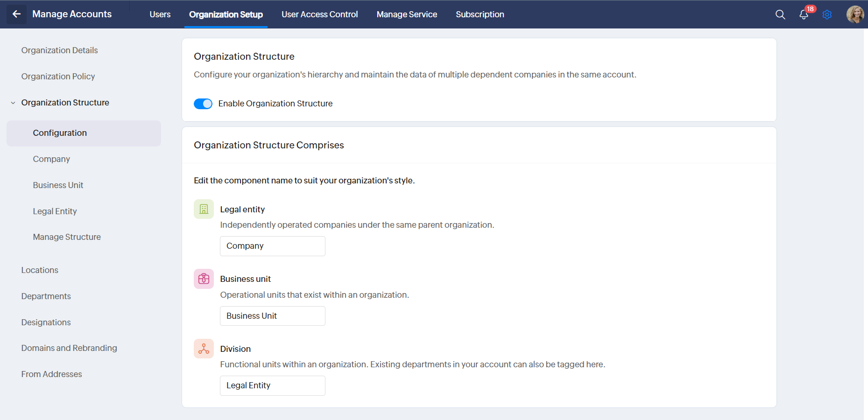Click the Legal entity building icon

pos(204,209)
